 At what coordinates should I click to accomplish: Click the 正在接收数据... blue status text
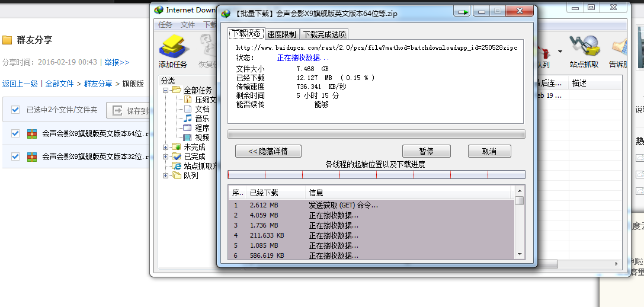pyautogui.click(x=303, y=58)
